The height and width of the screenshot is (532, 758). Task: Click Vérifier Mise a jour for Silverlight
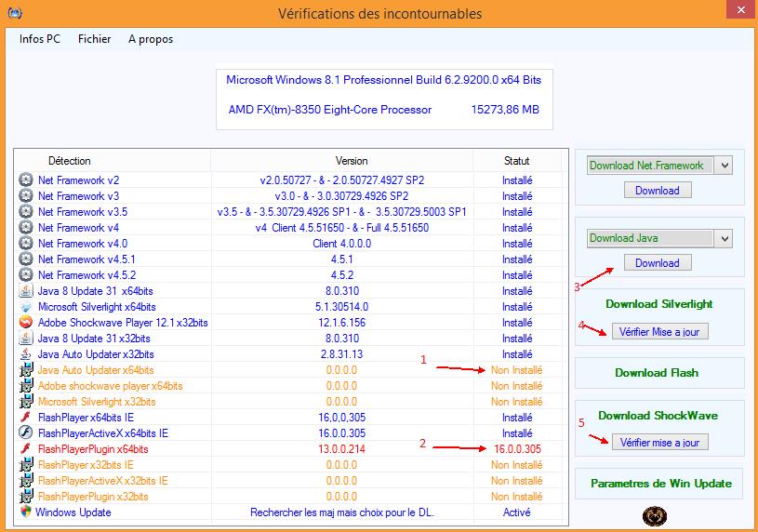[659, 332]
